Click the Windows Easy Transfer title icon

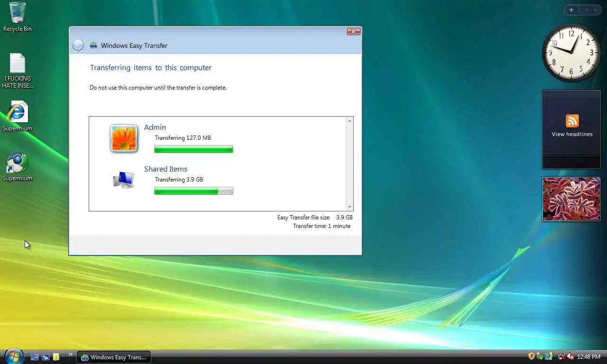click(93, 45)
